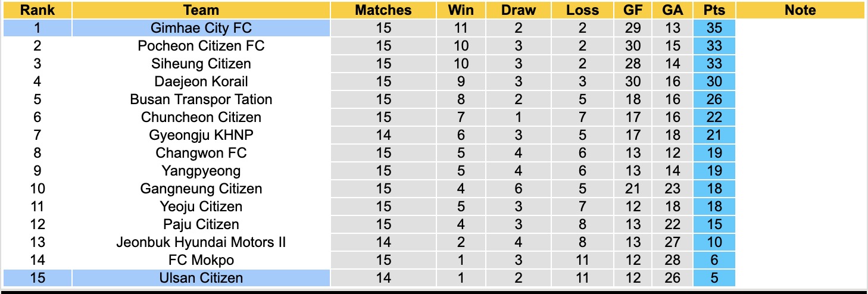The height and width of the screenshot is (294, 868).
Task: Select the Draw column header
Action: pyautogui.click(x=518, y=10)
